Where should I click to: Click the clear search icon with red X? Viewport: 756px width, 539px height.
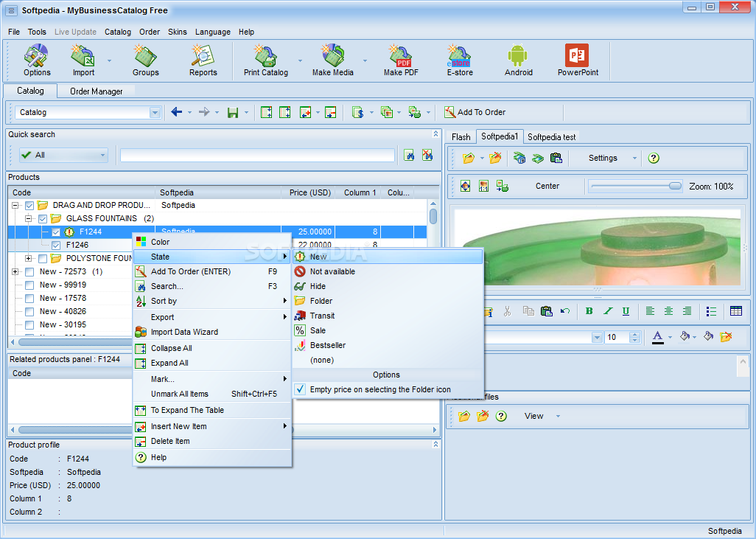(427, 155)
